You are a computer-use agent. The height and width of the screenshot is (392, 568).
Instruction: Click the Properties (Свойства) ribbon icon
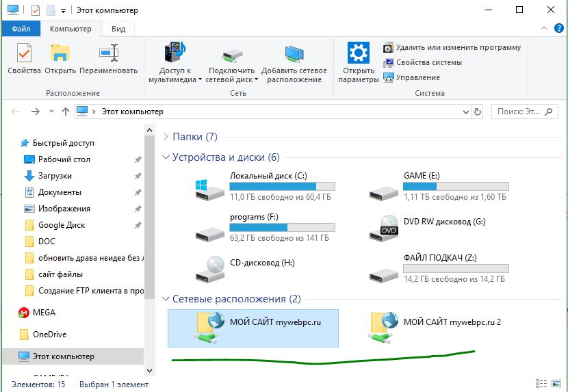click(x=24, y=53)
